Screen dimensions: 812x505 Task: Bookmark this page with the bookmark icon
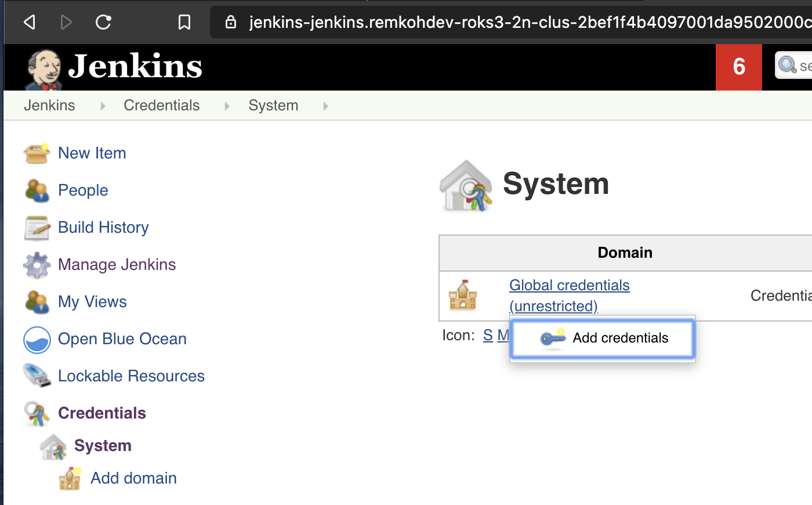coord(184,22)
